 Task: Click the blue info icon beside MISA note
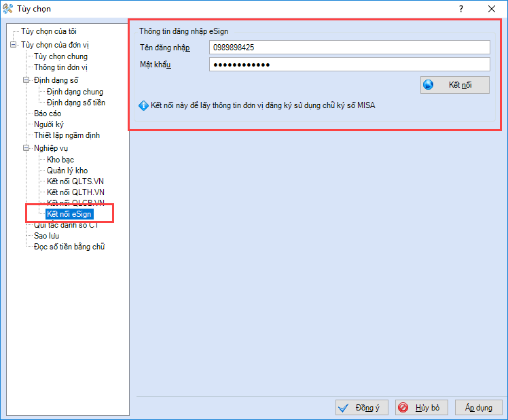click(x=143, y=106)
